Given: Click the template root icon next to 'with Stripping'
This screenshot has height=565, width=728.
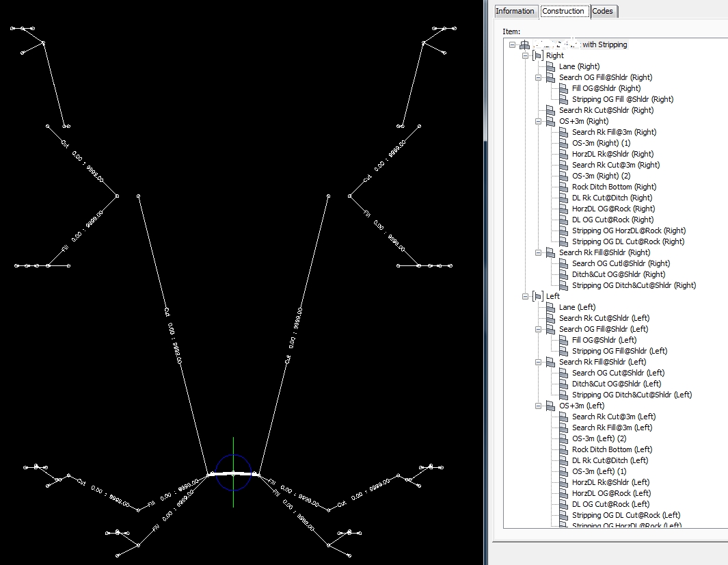Looking at the screenshot, I should pyautogui.click(x=524, y=44).
